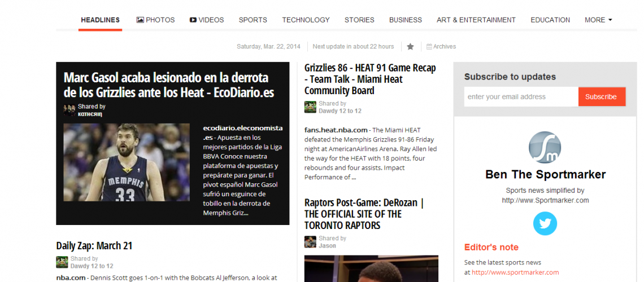Viewport: 644px width, 282px height.
Task: Open the Archives link
Action: 441,46
